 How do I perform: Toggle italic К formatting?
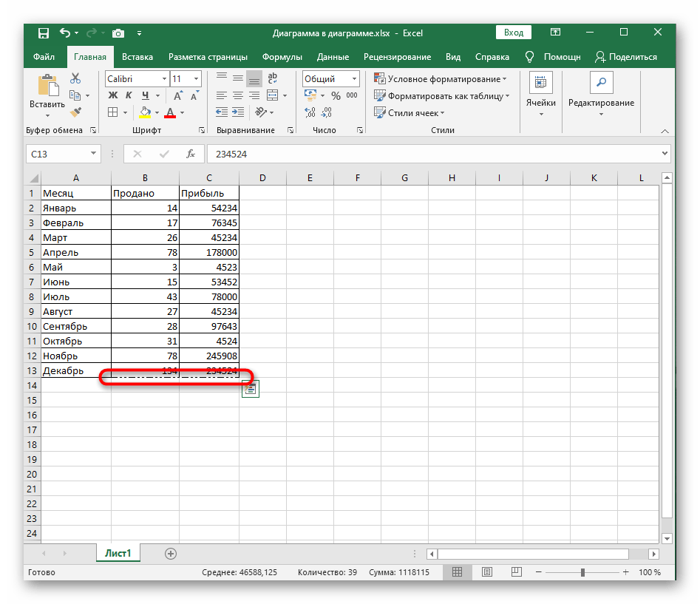click(x=129, y=95)
